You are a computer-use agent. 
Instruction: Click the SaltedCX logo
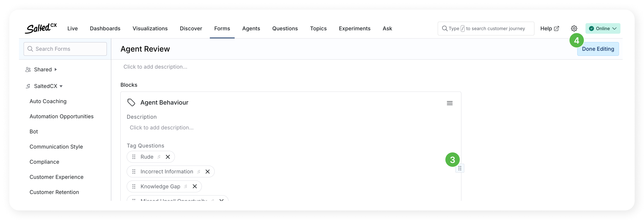(x=41, y=28)
